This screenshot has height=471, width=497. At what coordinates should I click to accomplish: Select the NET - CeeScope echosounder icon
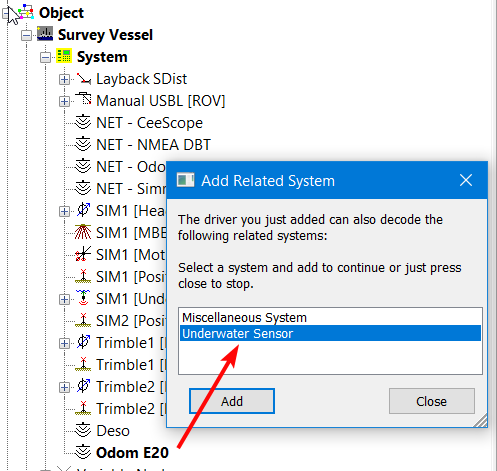click(83, 122)
